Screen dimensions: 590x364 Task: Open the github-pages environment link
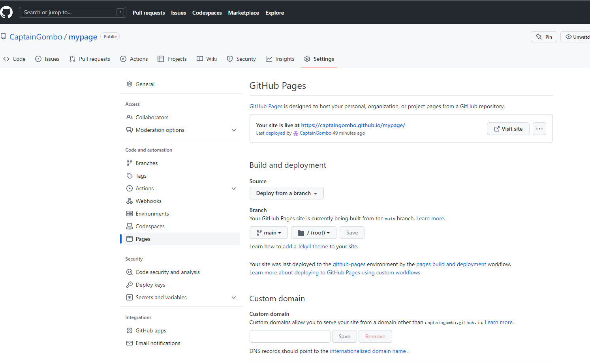[x=349, y=264]
